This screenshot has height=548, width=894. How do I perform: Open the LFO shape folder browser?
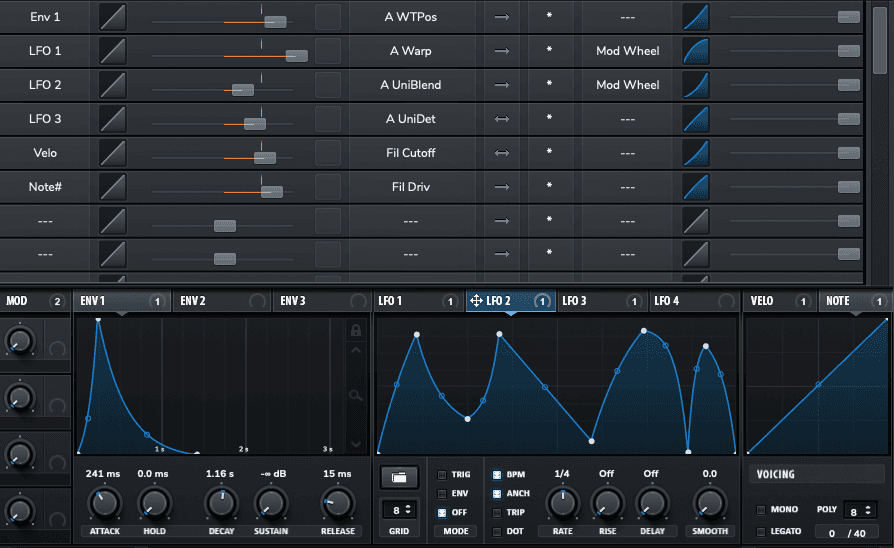point(399,477)
